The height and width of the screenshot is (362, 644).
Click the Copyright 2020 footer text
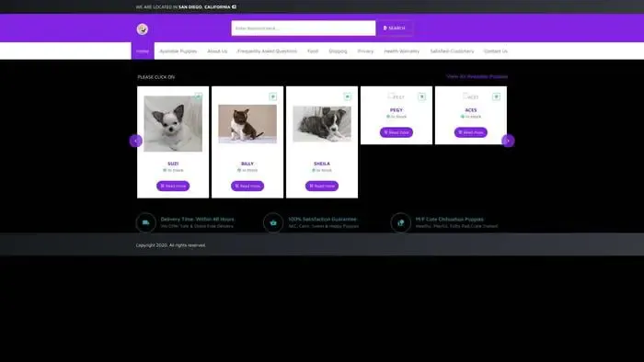(x=171, y=245)
